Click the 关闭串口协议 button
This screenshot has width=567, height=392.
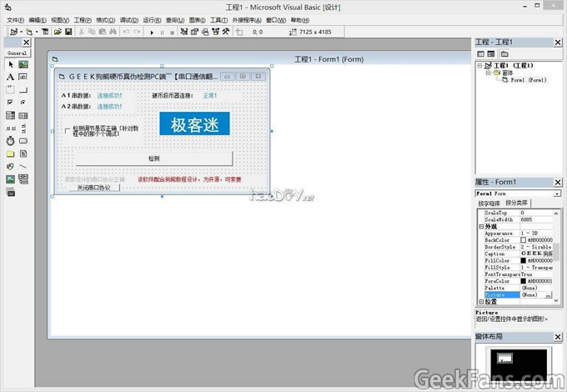(x=93, y=188)
